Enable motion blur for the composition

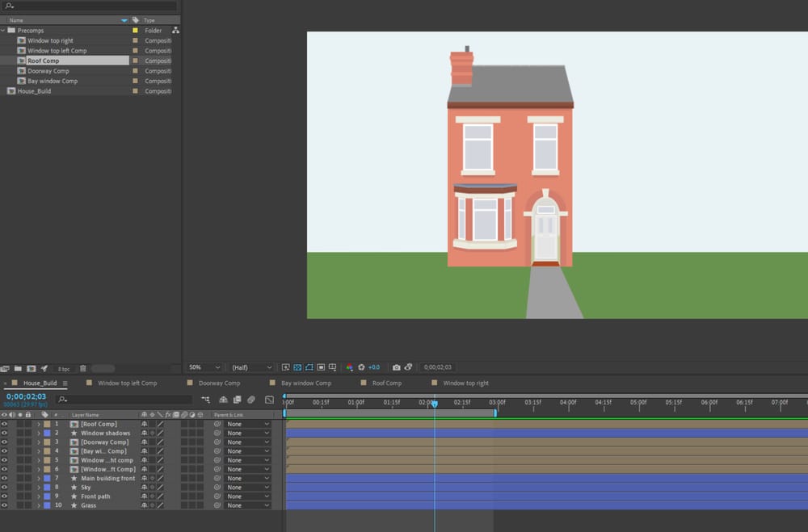tap(251, 400)
